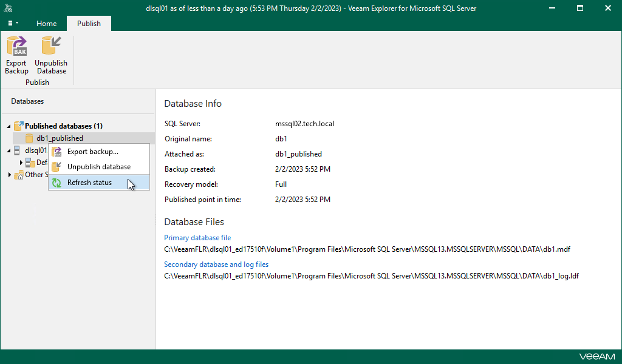This screenshot has height=364, width=622.
Task: Click the green Refresh status icon
Action: 56,183
